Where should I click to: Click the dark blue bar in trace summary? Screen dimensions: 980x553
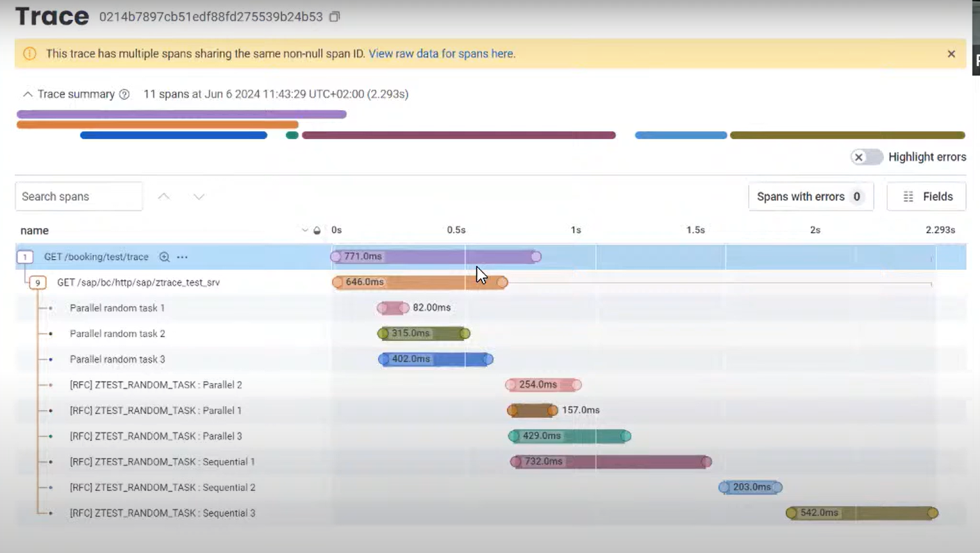[174, 135]
